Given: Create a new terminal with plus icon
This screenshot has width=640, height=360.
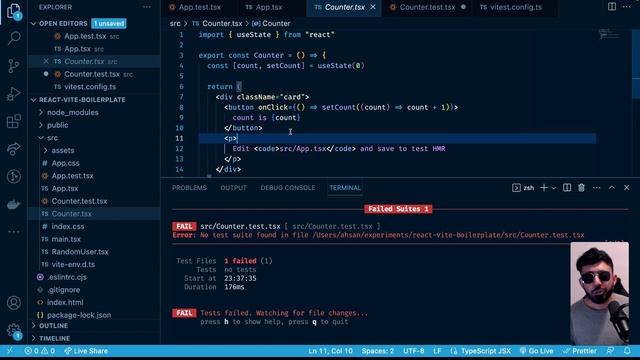Looking at the screenshot, I should 544,188.
